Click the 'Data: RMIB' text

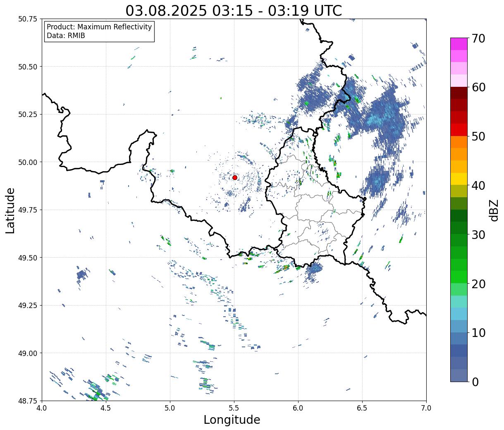point(66,36)
